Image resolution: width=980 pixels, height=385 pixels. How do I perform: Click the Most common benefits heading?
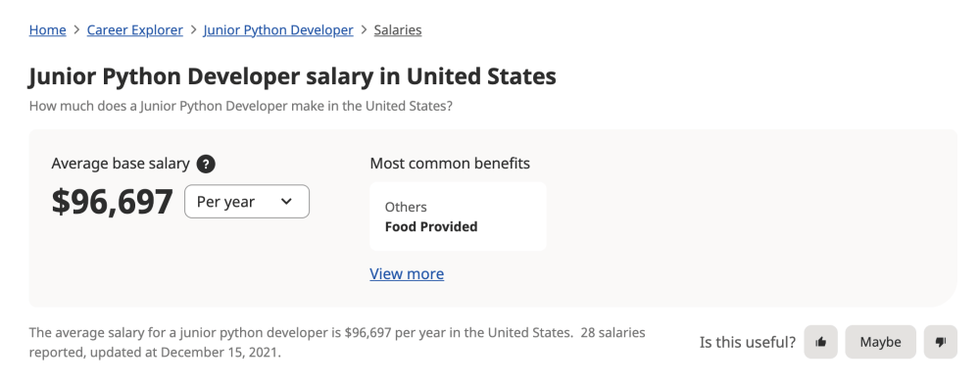point(450,164)
